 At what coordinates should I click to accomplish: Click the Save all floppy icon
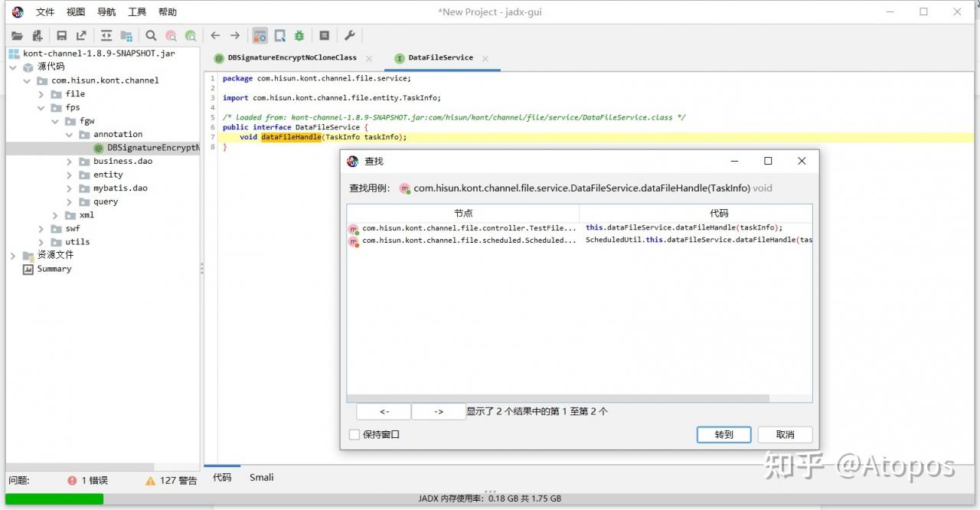62,35
